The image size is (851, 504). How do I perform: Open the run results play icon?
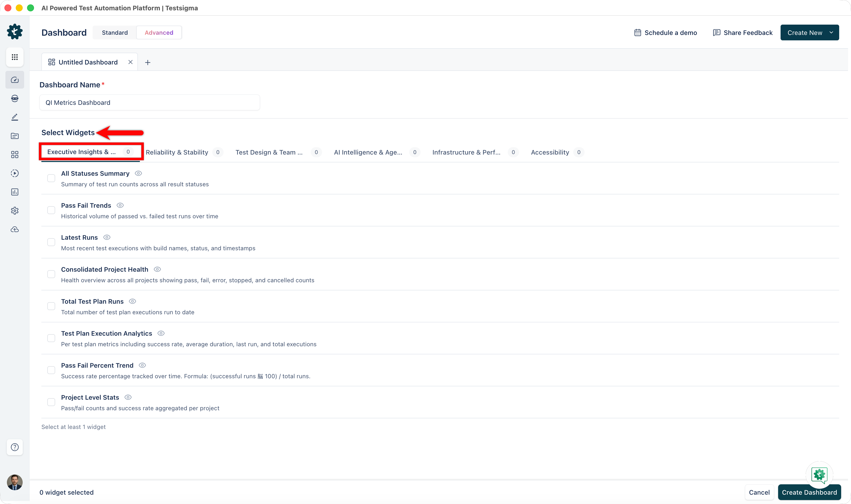(15, 173)
